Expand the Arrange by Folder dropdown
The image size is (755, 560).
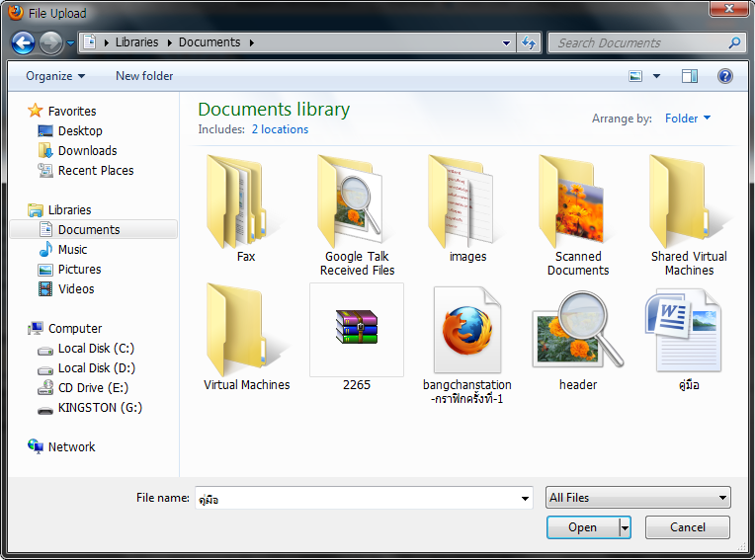click(x=688, y=119)
